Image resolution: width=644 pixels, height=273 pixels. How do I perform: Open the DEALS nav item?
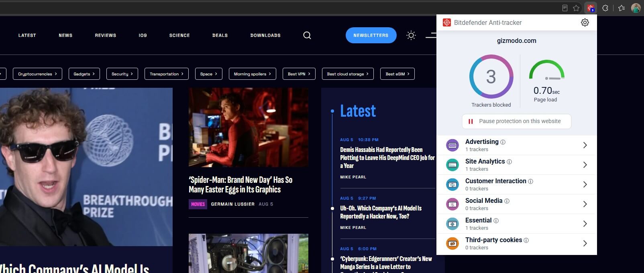220,35
